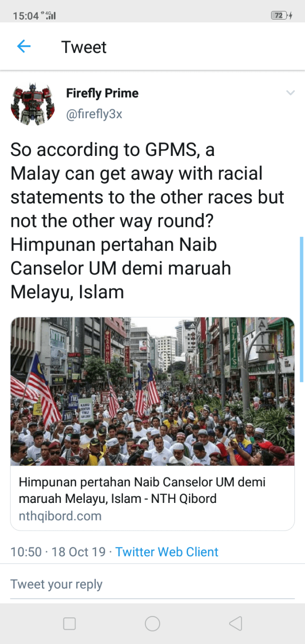Tap the Android home circle button

click(152, 624)
